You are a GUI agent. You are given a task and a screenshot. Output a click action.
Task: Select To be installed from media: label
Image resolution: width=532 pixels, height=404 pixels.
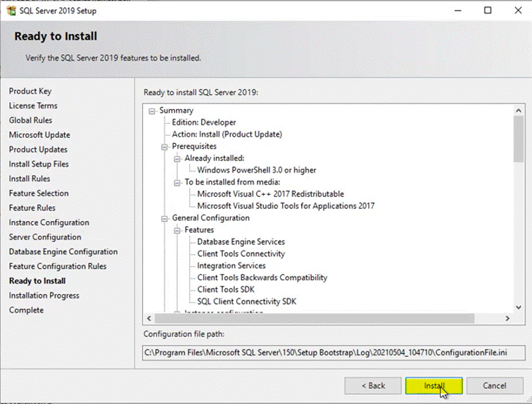click(x=232, y=182)
